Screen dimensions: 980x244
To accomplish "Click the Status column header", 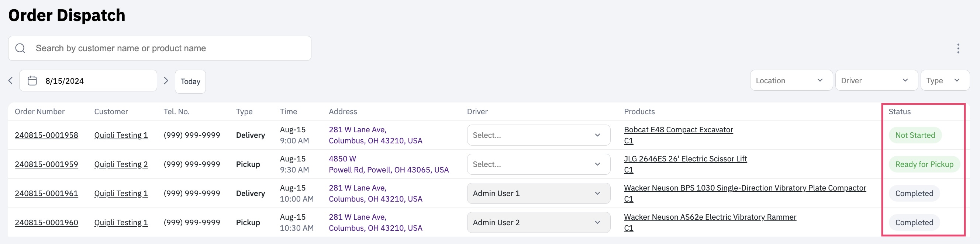I will coord(899,111).
